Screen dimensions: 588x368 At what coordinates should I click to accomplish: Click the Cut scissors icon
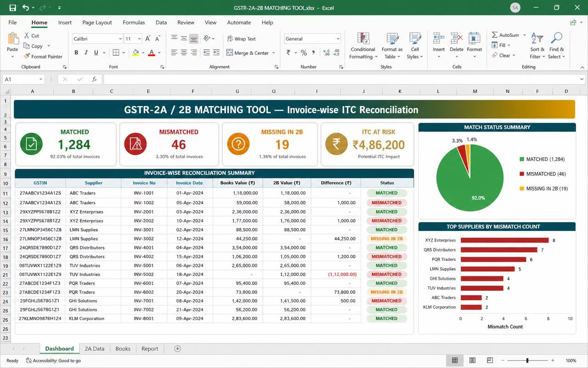pos(26,35)
